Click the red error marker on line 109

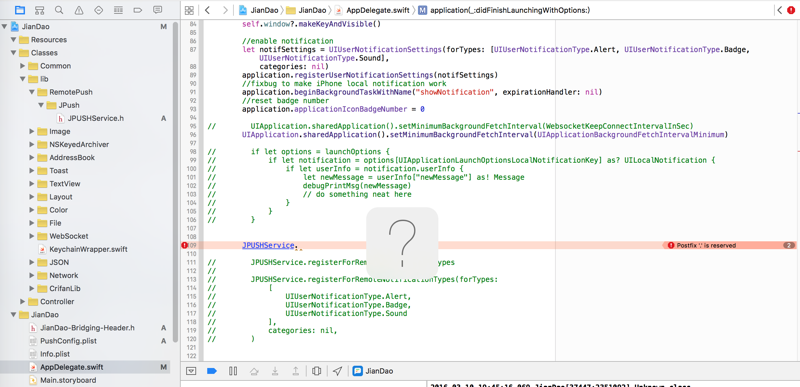[x=185, y=245]
